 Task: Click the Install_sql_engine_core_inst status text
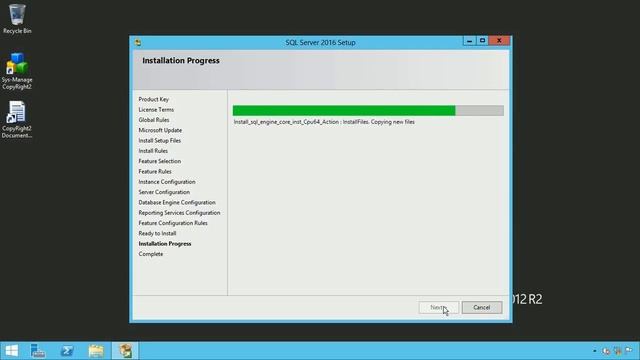(x=324, y=122)
